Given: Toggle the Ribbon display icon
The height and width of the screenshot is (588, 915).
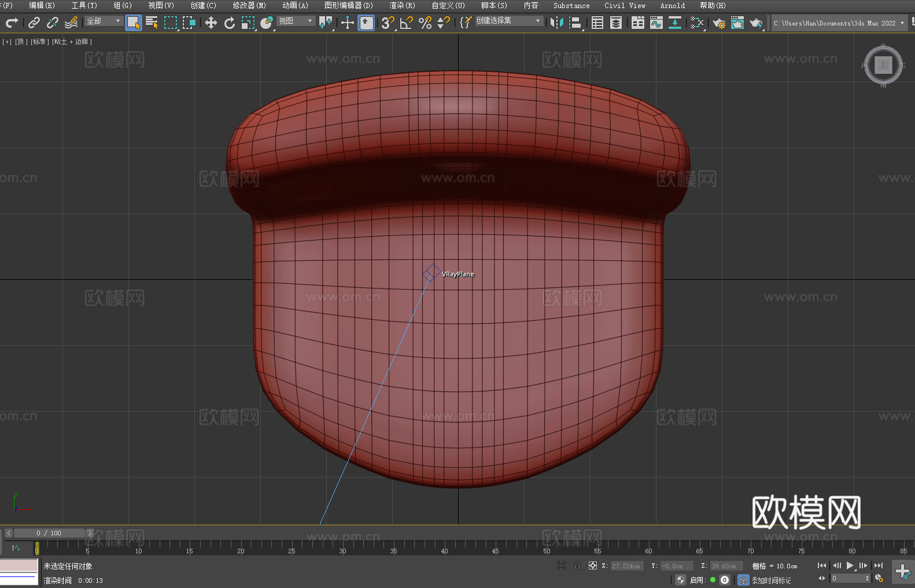Looking at the screenshot, I should [638, 23].
